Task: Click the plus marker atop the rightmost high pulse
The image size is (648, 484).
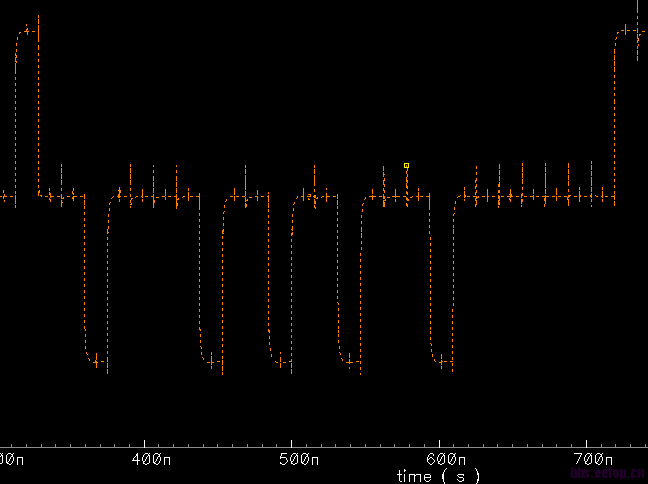Action: coord(626,30)
